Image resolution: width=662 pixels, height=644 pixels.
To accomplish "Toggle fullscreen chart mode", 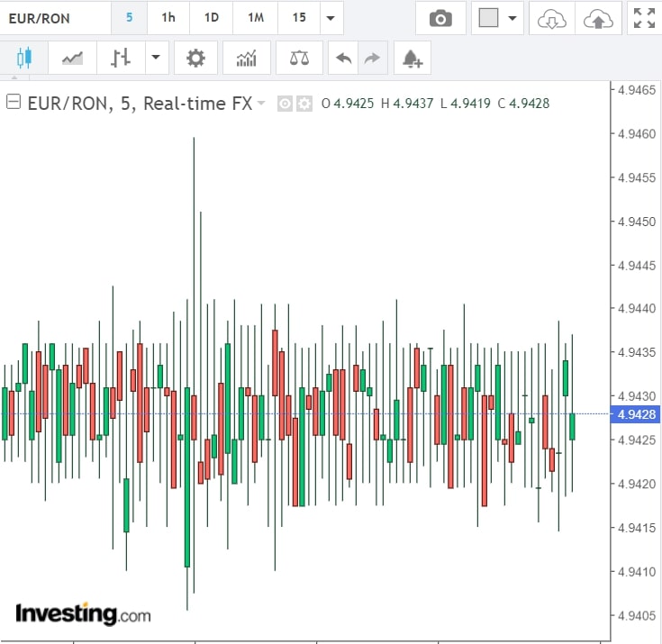I will 644,18.
